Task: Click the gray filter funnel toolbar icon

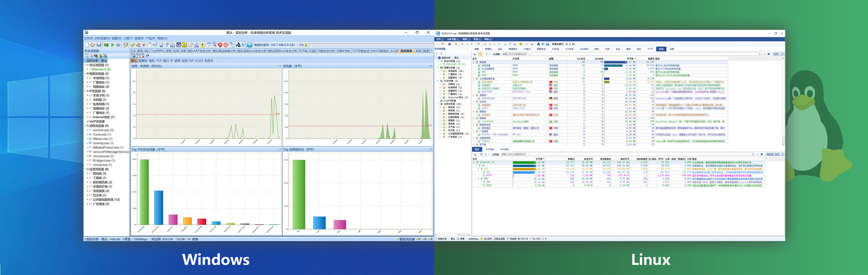Action: [x=167, y=45]
